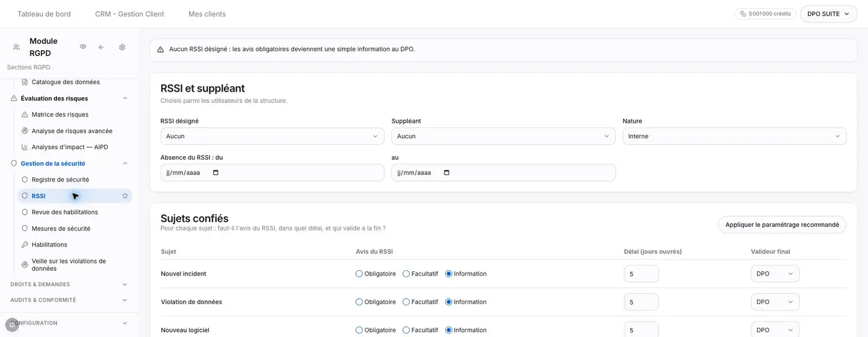Go to the Tableau de bord tab

click(x=44, y=14)
